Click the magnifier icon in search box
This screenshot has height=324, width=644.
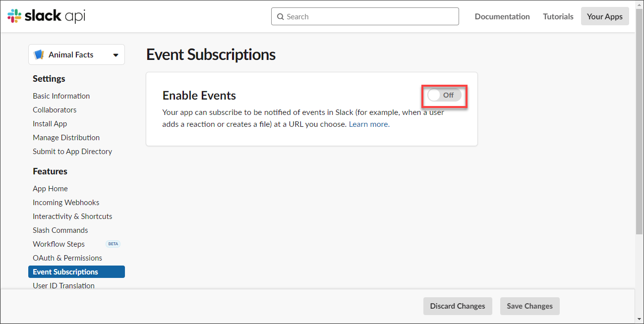pos(281,17)
